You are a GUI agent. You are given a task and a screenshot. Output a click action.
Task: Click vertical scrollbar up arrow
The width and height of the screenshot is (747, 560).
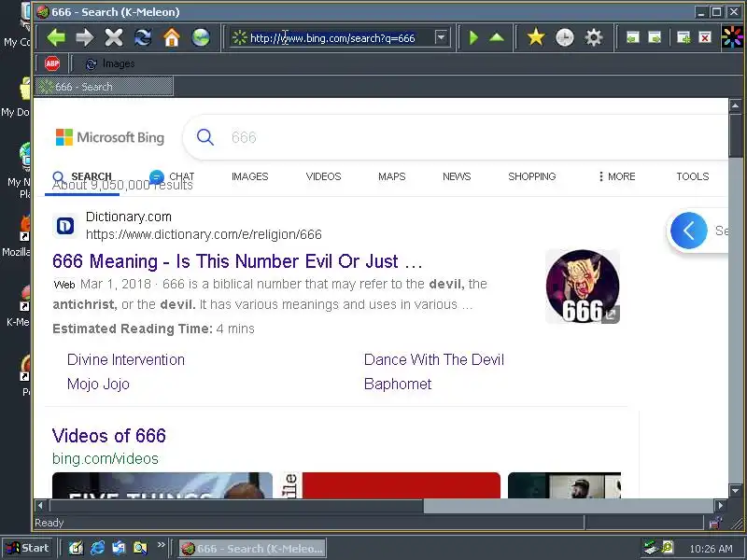(735, 105)
